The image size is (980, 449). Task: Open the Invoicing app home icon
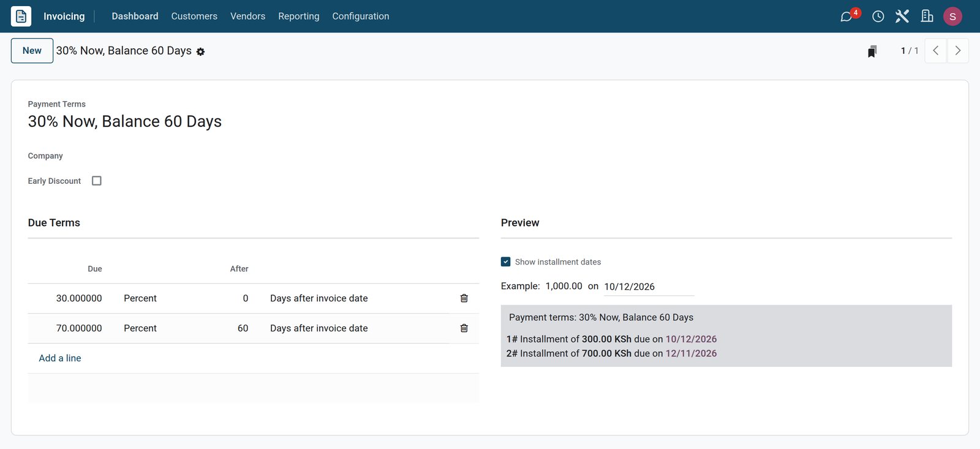click(21, 17)
